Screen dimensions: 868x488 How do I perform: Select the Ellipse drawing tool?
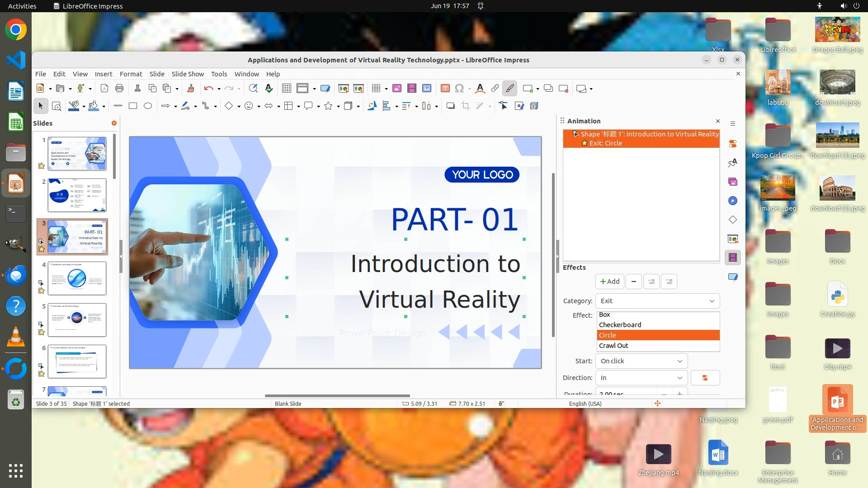tap(148, 106)
